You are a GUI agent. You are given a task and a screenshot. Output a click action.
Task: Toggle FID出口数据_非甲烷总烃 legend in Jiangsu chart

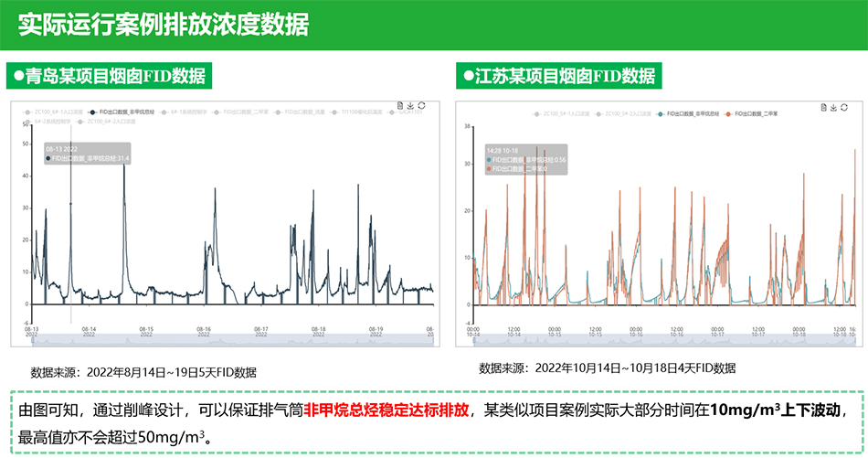click(x=687, y=114)
